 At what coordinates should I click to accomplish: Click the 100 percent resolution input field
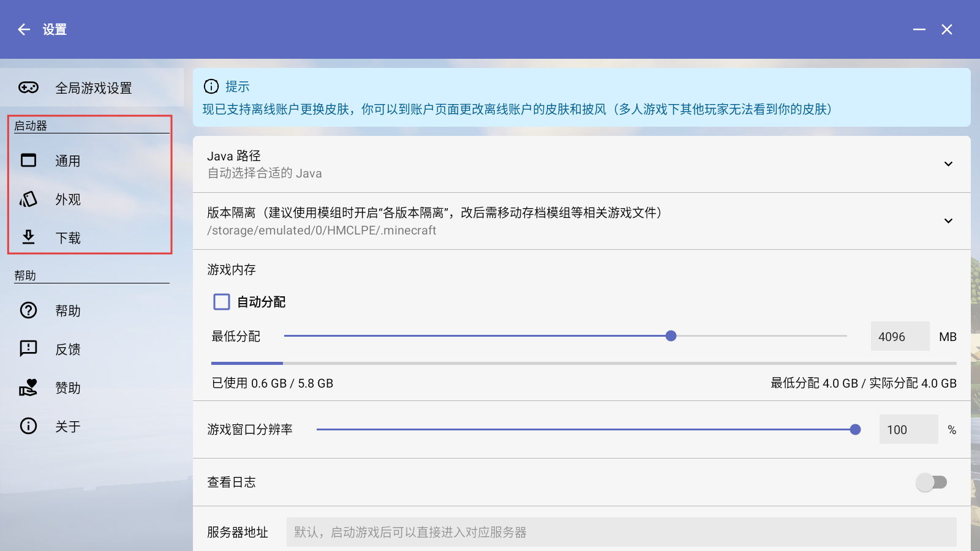click(x=908, y=429)
